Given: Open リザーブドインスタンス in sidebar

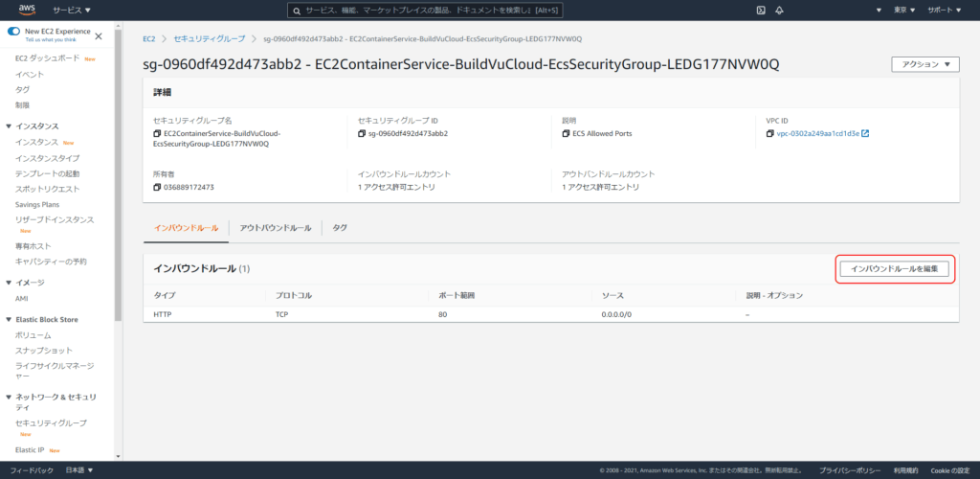Looking at the screenshot, I should click(x=55, y=220).
